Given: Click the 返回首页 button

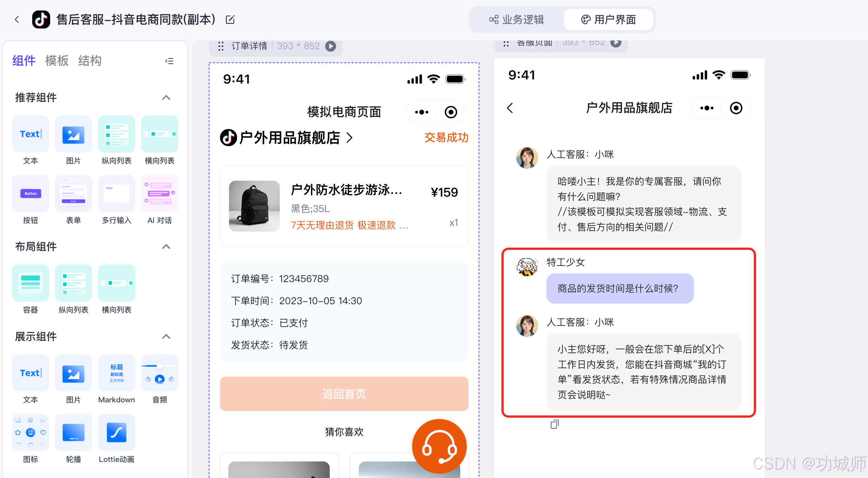Looking at the screenshot, I should tap(344, 394).
